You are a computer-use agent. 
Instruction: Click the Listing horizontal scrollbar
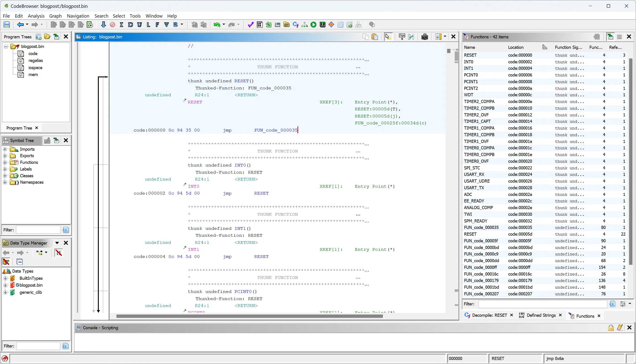pos(249,316)
